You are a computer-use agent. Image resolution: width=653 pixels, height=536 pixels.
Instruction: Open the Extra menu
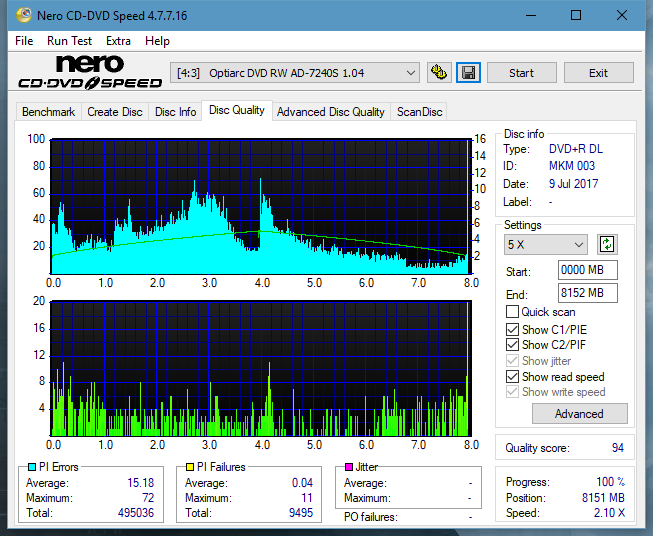[118, 41]
